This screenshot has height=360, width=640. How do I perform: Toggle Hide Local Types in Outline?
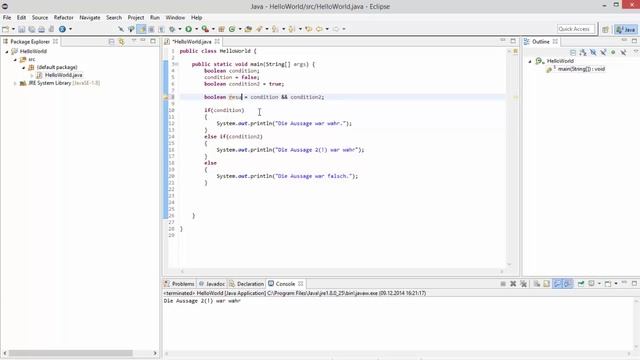click(623, 52)
